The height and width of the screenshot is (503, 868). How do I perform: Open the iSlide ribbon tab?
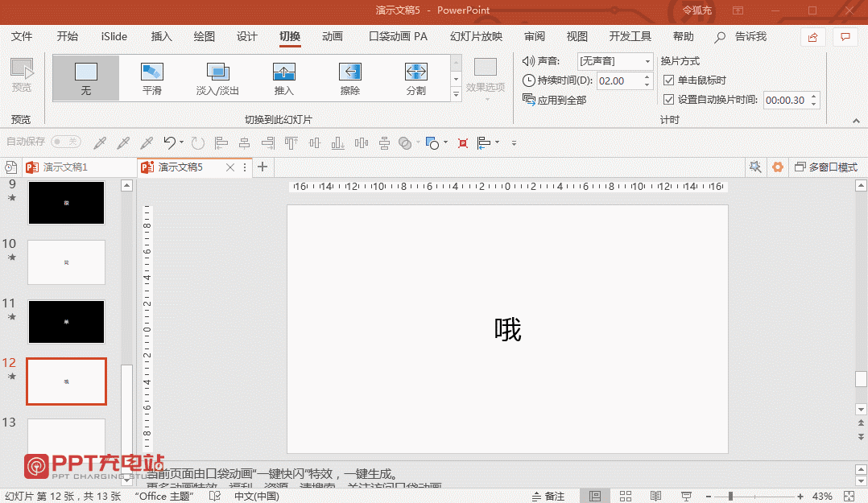[x=114, y=36]
